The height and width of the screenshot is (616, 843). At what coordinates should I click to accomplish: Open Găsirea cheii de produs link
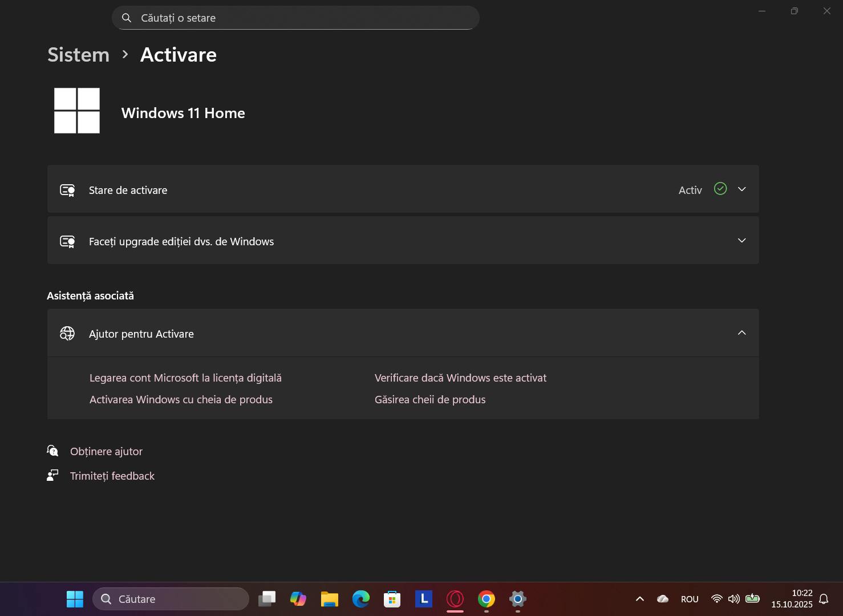click(x=429, y=400)
